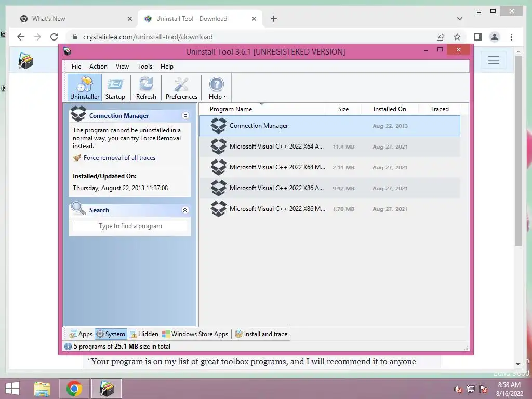Open the Help dropdown in toolbar
The width and height of the screenshot is (532, 399).
217,88
